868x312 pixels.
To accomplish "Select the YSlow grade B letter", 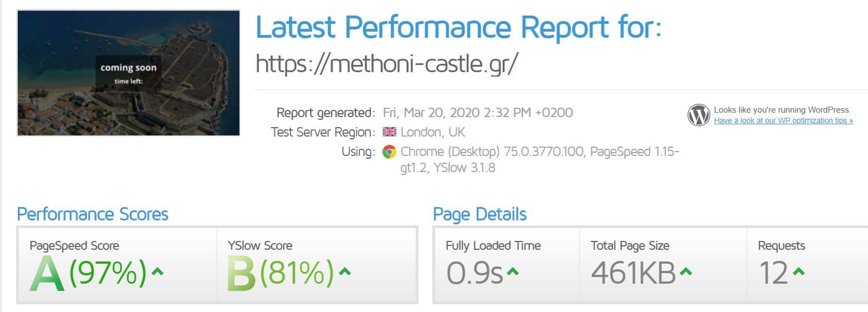I will click(x=241, y=274).
